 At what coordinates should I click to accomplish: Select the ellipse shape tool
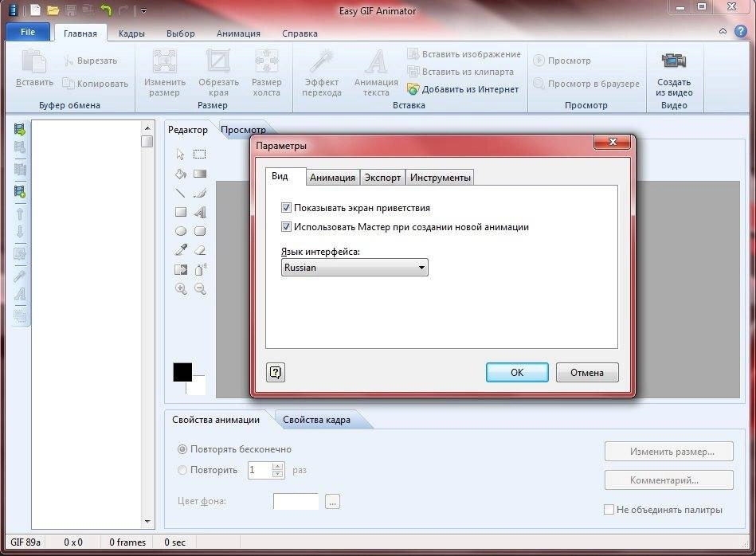(180, 231)
